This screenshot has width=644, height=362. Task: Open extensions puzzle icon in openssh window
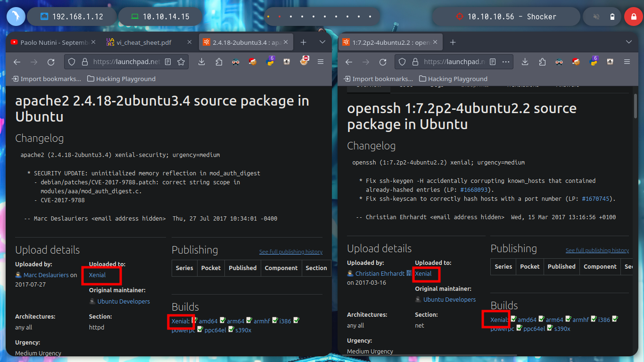[542, 62]
